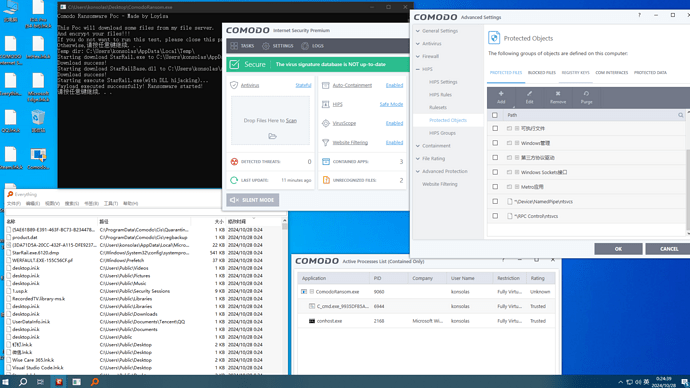
Task: Click Cancel in Advanced Settings
Action: point(669,249)
